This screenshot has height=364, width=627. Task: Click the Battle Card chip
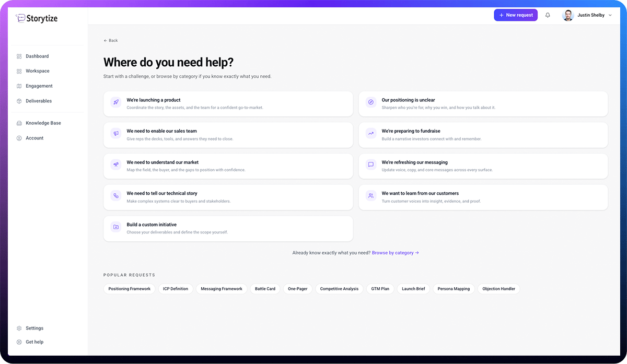point(265,289)
